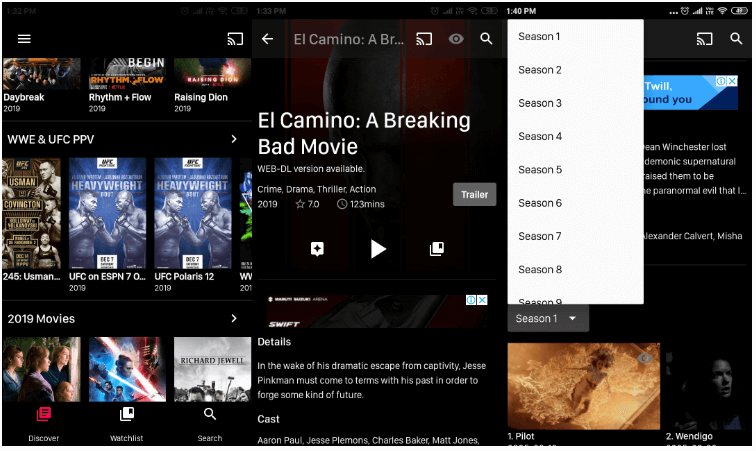Open search on El Camino details screen
The height and width of the screenshot is (451, 756).
[x=486, y=39]
